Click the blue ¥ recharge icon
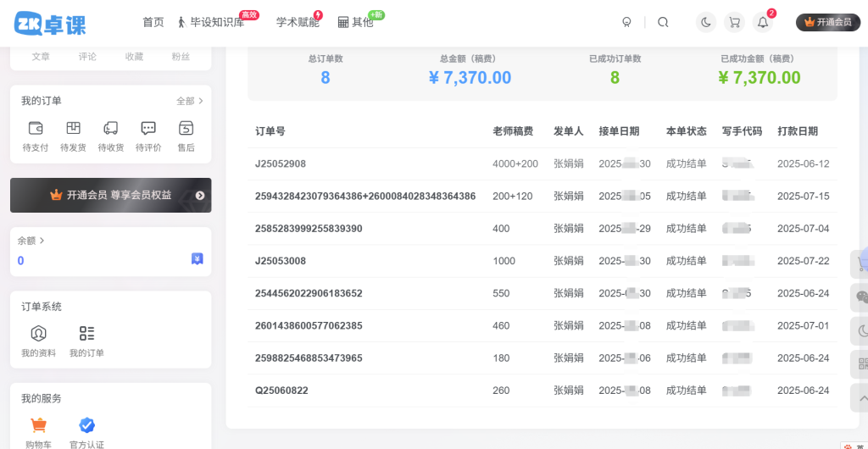 point(197,258)
